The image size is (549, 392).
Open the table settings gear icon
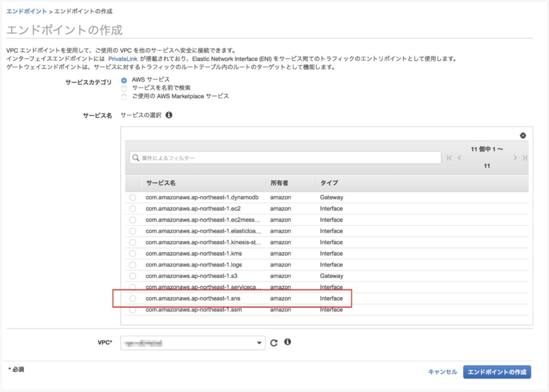tap(523, 135)
